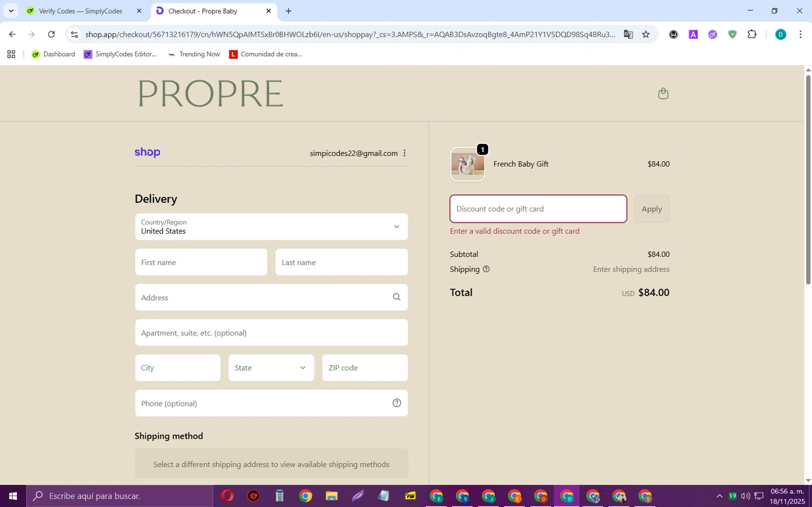Screen dimensions: 812x507
Task: Open the shopping bag cart icon
Action: coord(663,94)
